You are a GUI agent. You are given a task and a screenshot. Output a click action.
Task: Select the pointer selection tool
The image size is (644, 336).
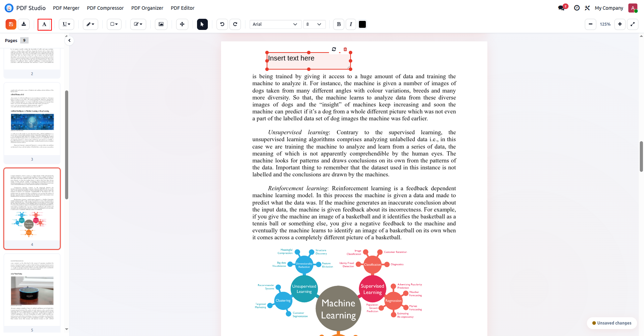(202, 24)
